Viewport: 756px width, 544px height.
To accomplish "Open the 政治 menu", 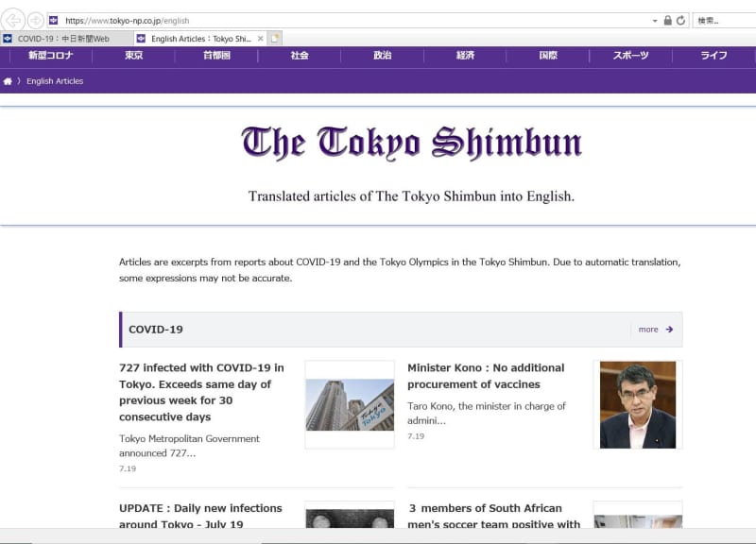I will tap(383, 56).
